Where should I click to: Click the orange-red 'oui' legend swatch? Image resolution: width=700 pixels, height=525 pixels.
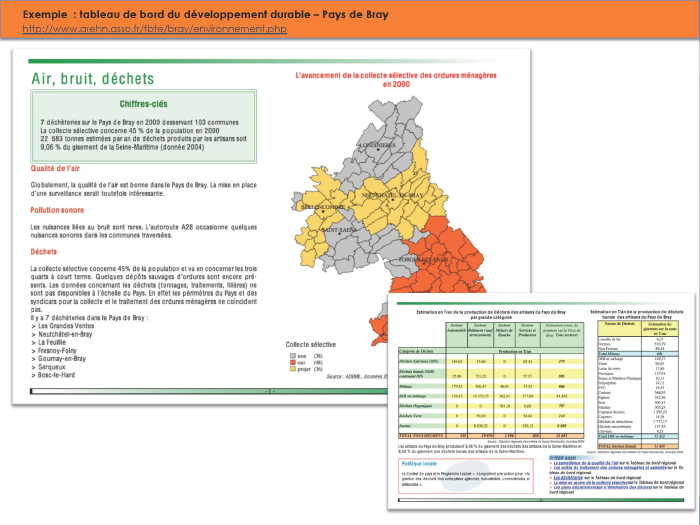[x=293, y=362]
